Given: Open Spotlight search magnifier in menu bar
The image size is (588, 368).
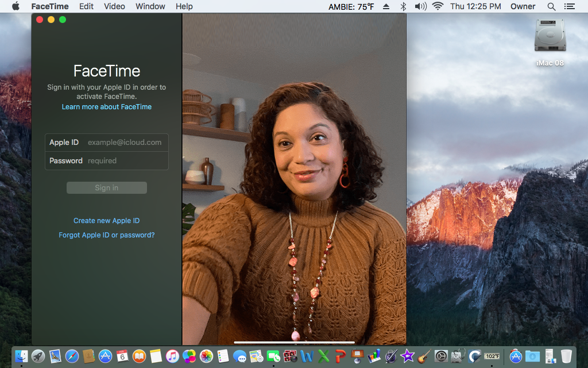Looking at the screenshot, I should 551,6.
